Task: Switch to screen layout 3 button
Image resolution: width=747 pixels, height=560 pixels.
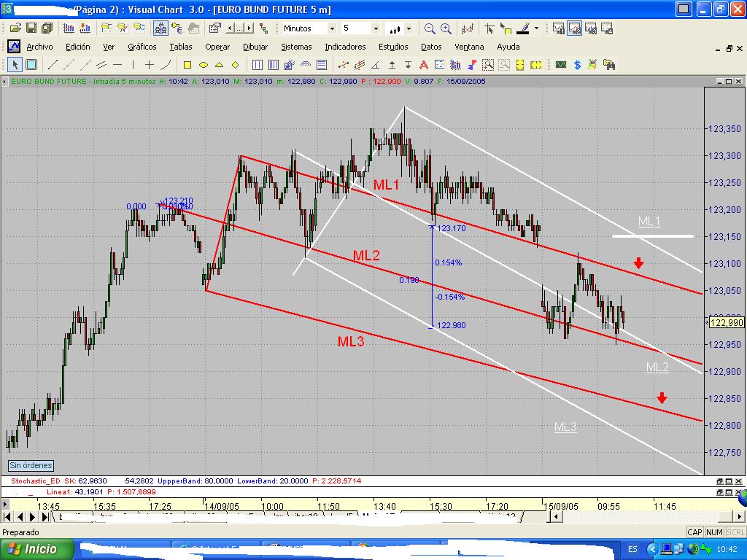Action: [591, 28]
